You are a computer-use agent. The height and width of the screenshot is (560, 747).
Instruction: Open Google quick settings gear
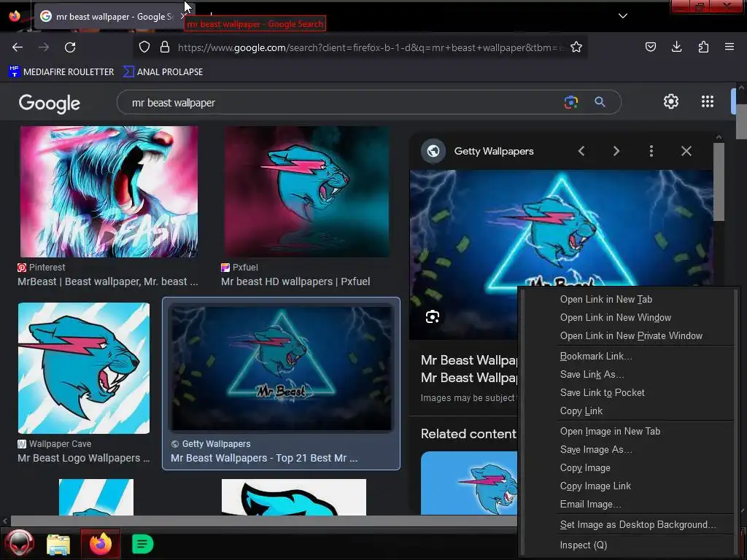[x=671, y=101]
